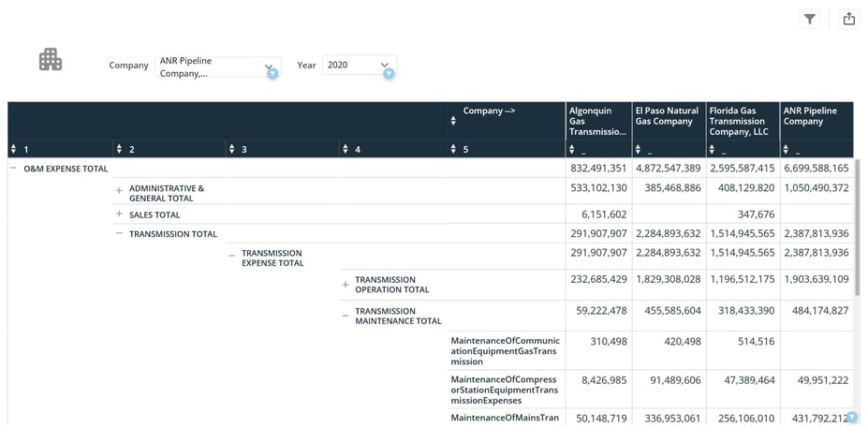The height and width of the screenshot is (428, 868).
Task: Click the cell value 6,699,588,165
Action: click(x=817, y=169)
